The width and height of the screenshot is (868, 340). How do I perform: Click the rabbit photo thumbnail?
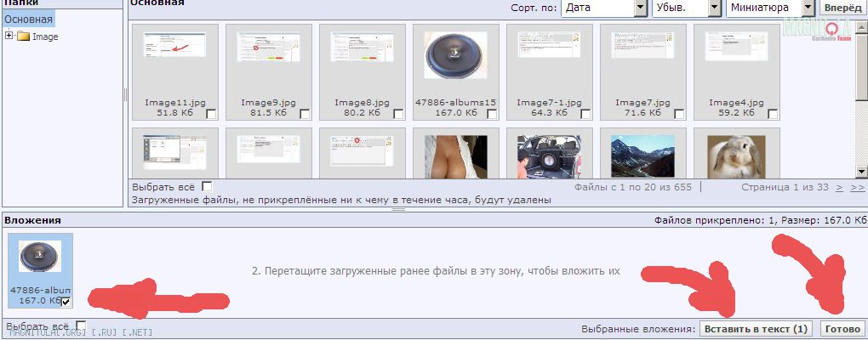[x=736, y=156]
